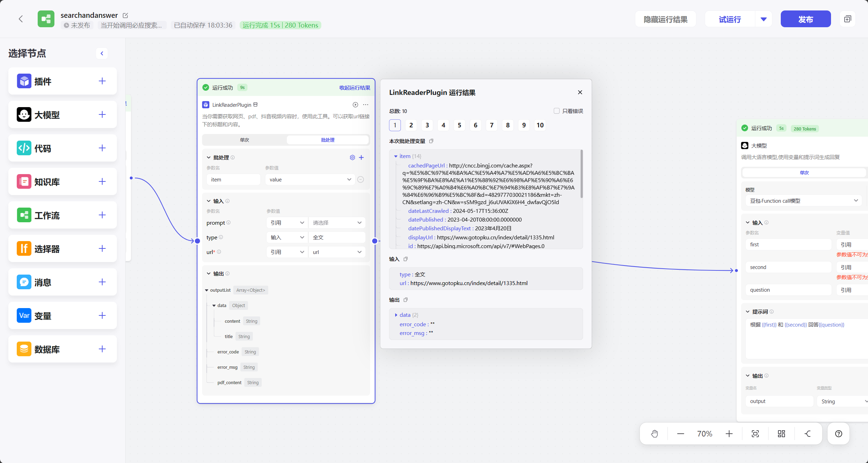Click the zoom out minus control
The height and width of the screenshot is (463, 868).
(x=680, y=434)
